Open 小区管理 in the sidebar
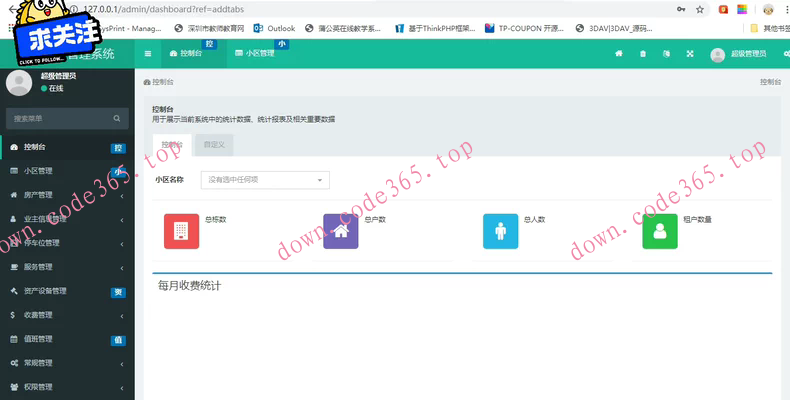The height and width of the screenshot is (400, 790). click(x=68, y=171)
